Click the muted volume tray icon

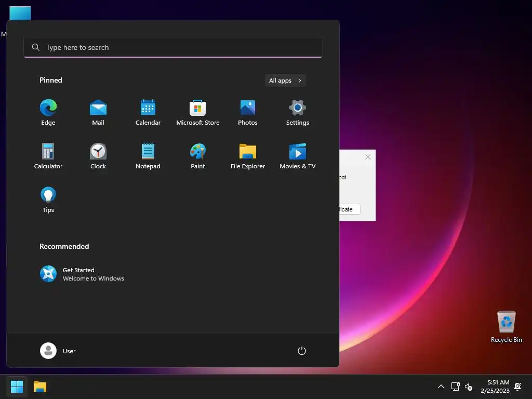tap(469, 387)
